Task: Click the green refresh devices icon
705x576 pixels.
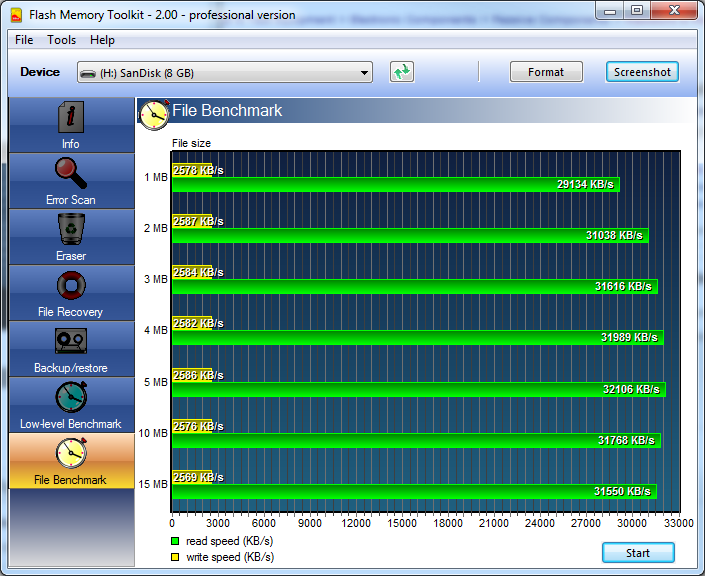Action: [402, 72]
